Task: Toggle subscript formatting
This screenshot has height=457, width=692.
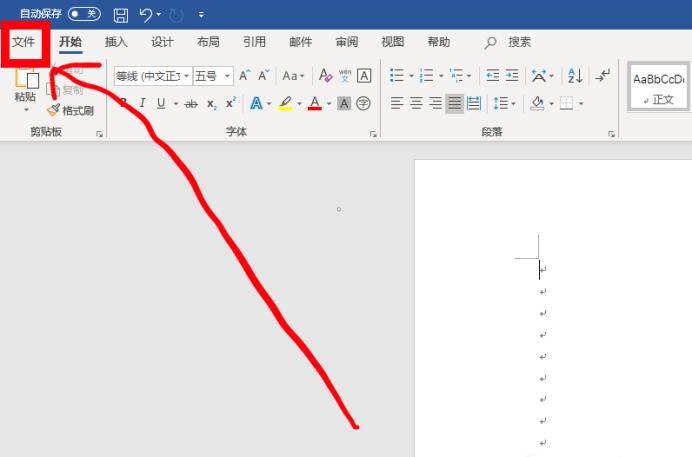Action: click(212, 104)
